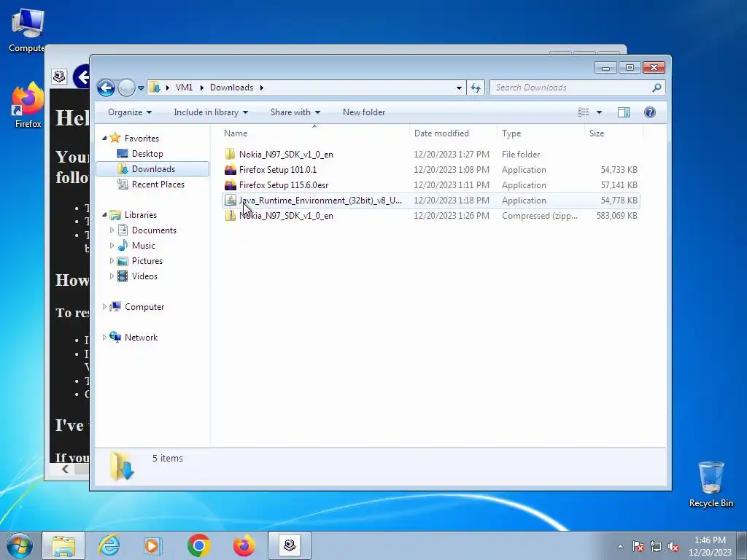Click the Downloads segment in address bar
The height and width of the screenshot is (560, 747).
click(x=231, y=87)
